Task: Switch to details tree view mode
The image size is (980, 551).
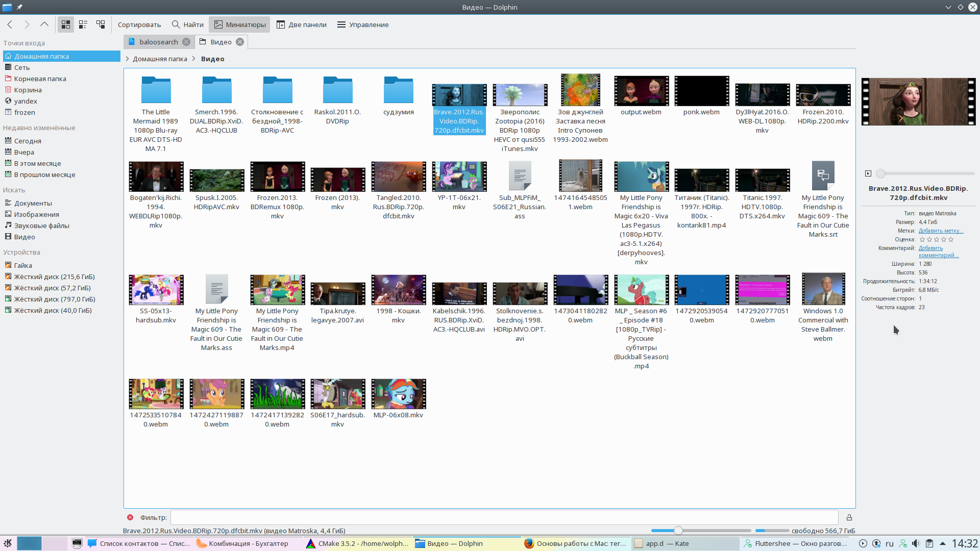Action: 101,24
